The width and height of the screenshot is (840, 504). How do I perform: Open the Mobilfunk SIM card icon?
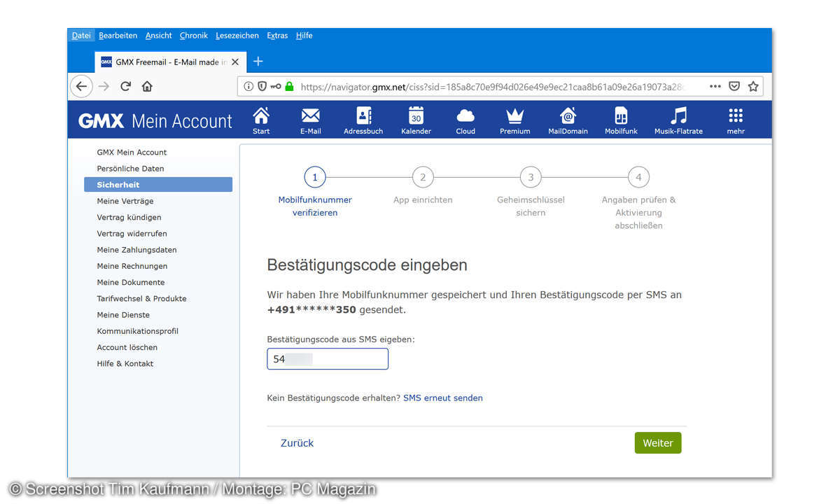tap(621, 115)
